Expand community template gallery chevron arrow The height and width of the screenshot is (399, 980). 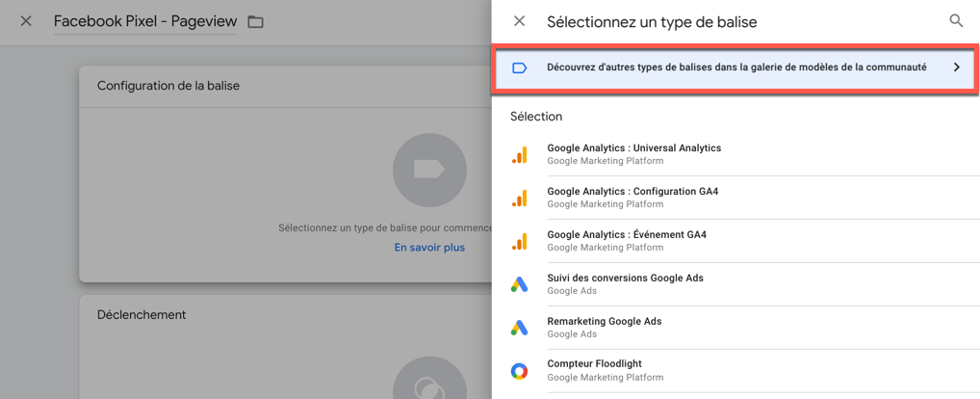956,67
